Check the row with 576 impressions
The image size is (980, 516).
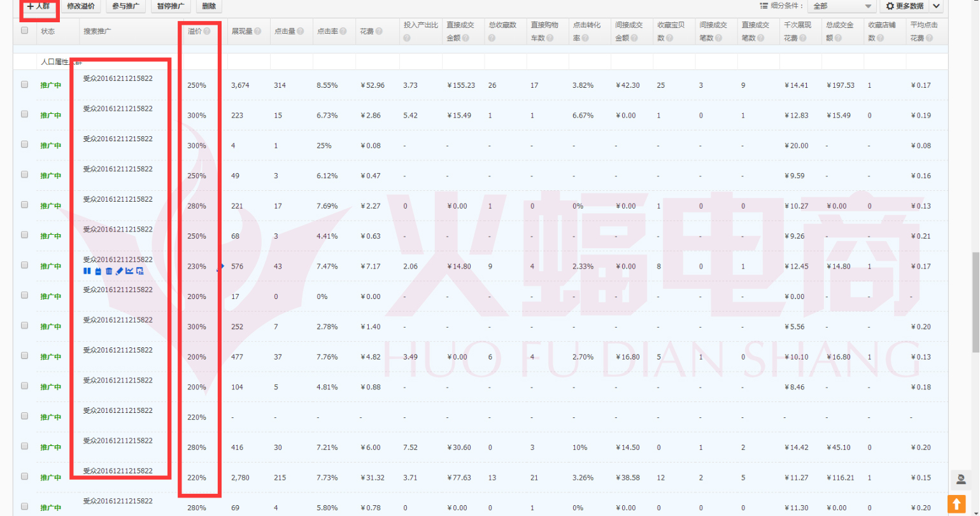[24, 265]
